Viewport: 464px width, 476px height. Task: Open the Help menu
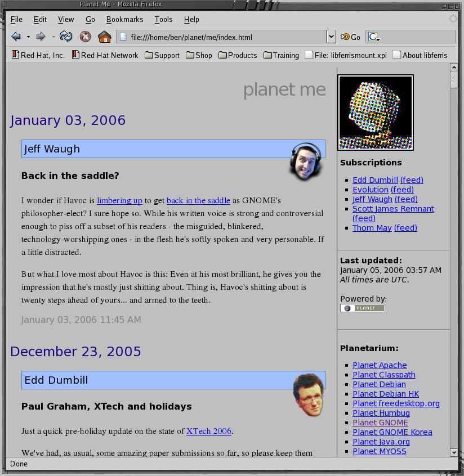[x=191, y=20]
